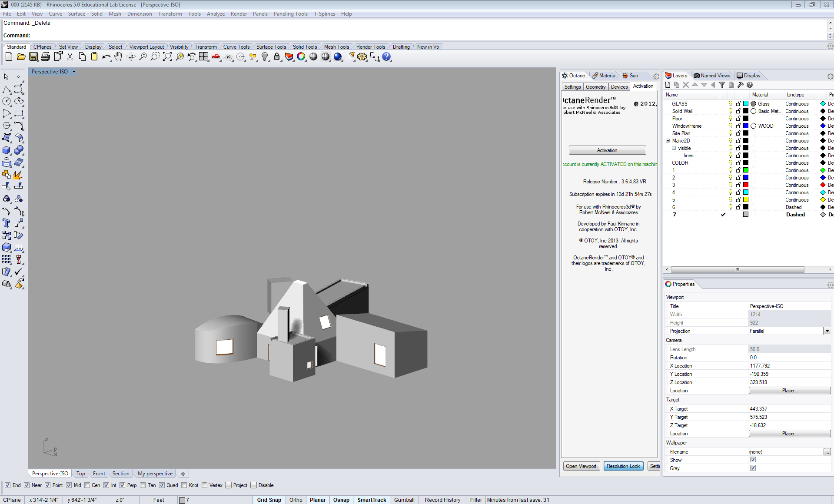Click the red car icon in toolbar
Screen dimensions: 834x504
point(216,57)
